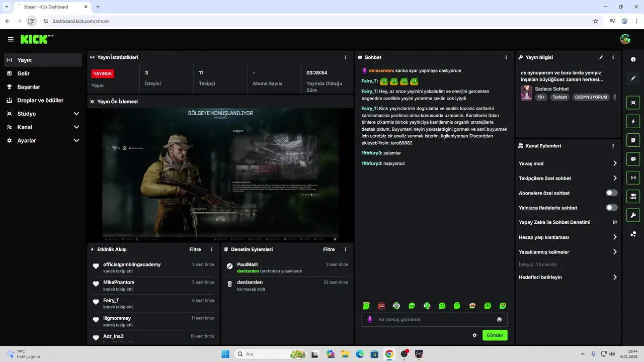
Task: Click the KICK beta logo
Action: 37,39
